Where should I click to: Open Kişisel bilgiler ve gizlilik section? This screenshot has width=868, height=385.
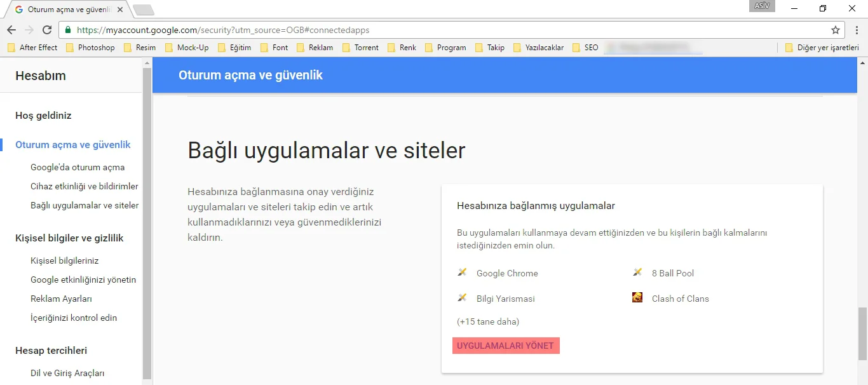[69, 238]
